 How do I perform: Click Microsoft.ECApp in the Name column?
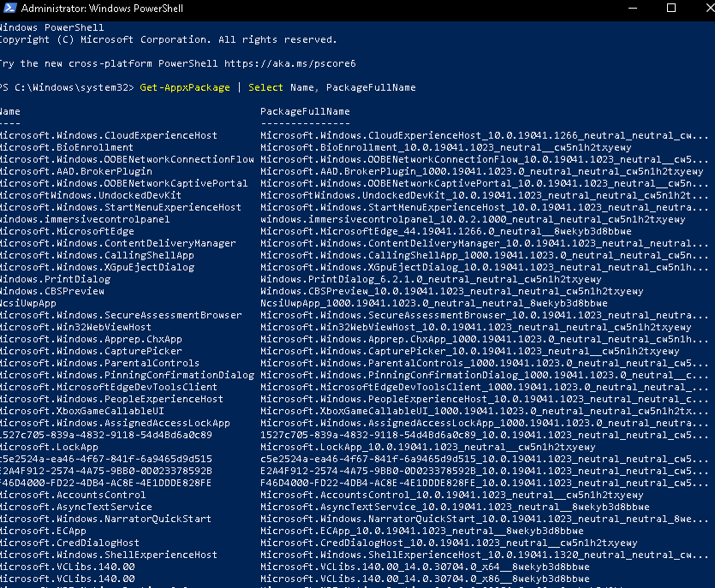pyautogui.click(x=44, y=531)
